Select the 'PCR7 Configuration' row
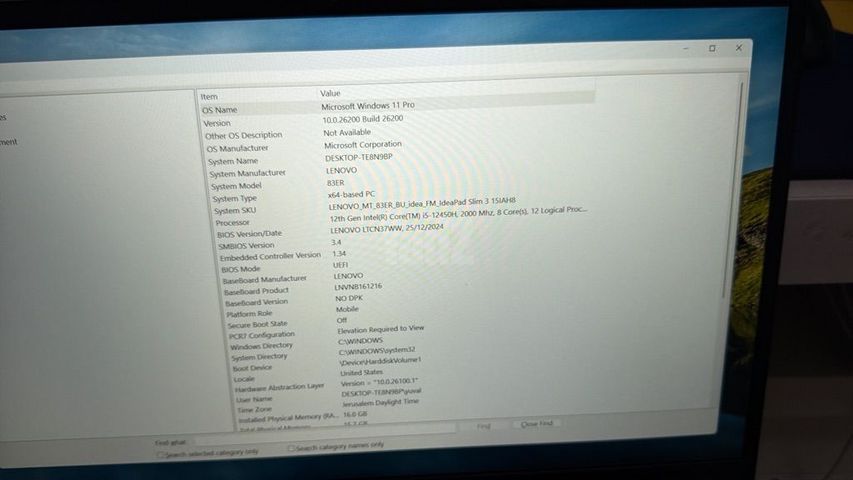Viewport: 853px width, 480px height. pyautogui.click(x=262, y=335)
